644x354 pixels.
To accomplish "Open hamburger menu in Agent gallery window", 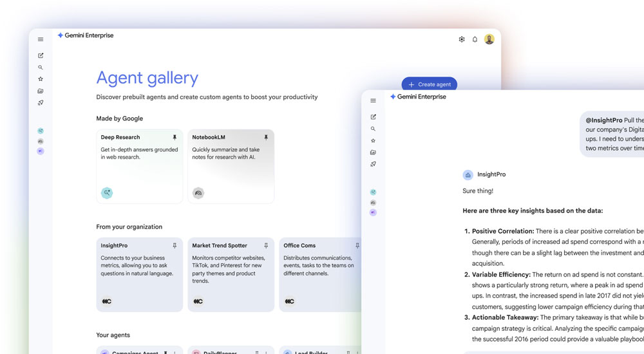I will [40, 39].
